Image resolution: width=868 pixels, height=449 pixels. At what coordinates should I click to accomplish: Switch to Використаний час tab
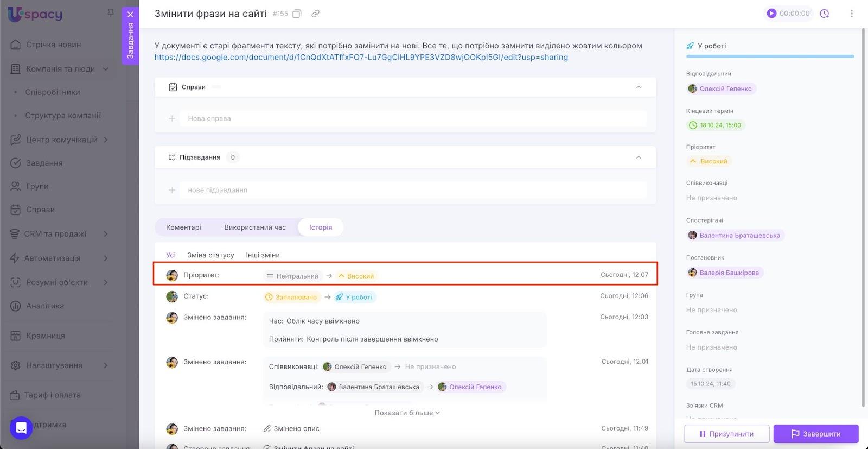(x=255, y=227)
